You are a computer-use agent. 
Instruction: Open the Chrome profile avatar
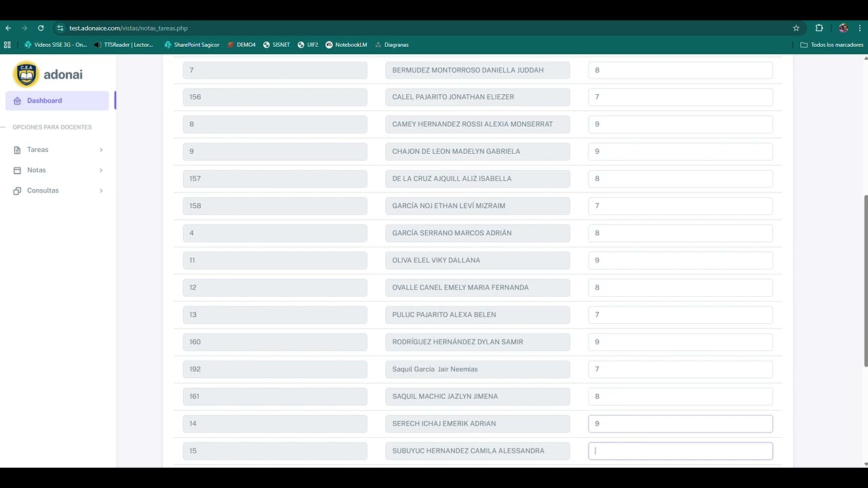[x=844, y=28]
